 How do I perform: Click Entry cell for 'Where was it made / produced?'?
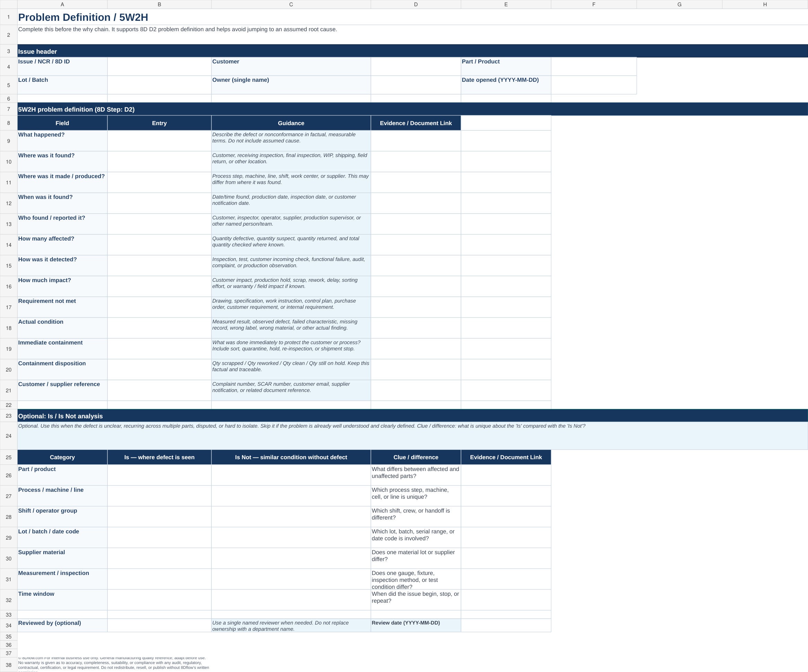point(159,182)
